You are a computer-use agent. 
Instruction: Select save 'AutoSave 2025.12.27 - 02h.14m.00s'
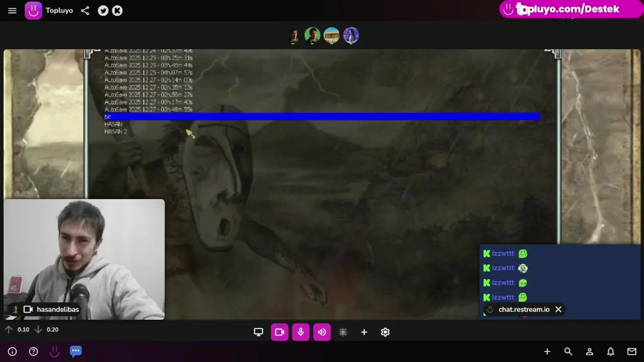click(x=148, y=80)
